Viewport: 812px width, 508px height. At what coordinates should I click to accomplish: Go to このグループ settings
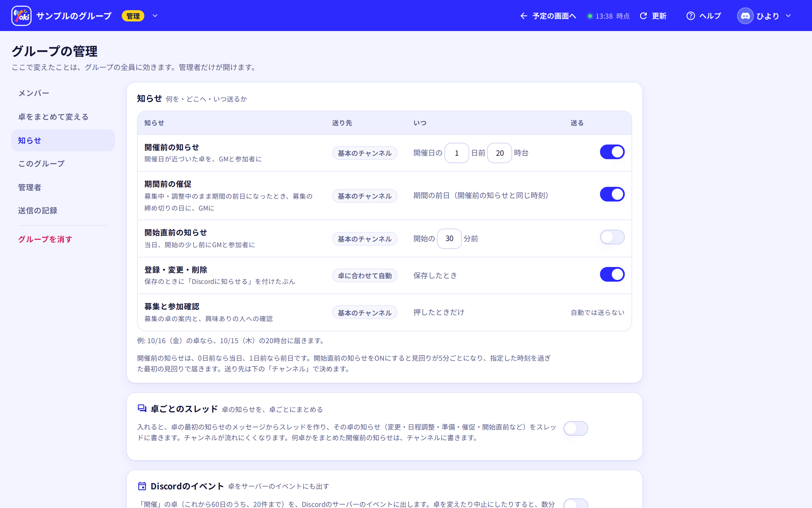(63, 164)
